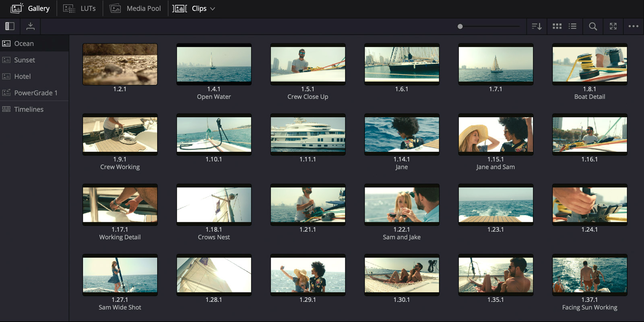Click the search magnifier icon
Viewport: 644px width, 322px height.
coord(593,27)
